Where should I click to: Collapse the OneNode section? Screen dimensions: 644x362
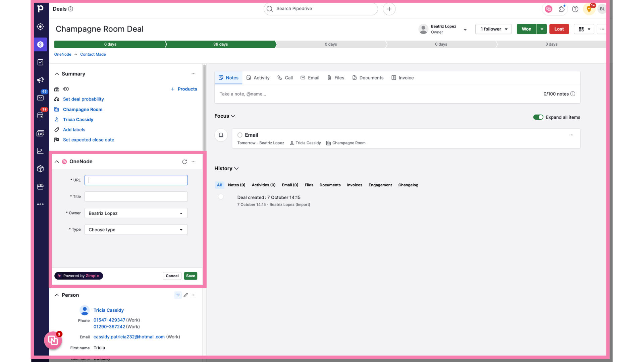[x=57, y=162]
